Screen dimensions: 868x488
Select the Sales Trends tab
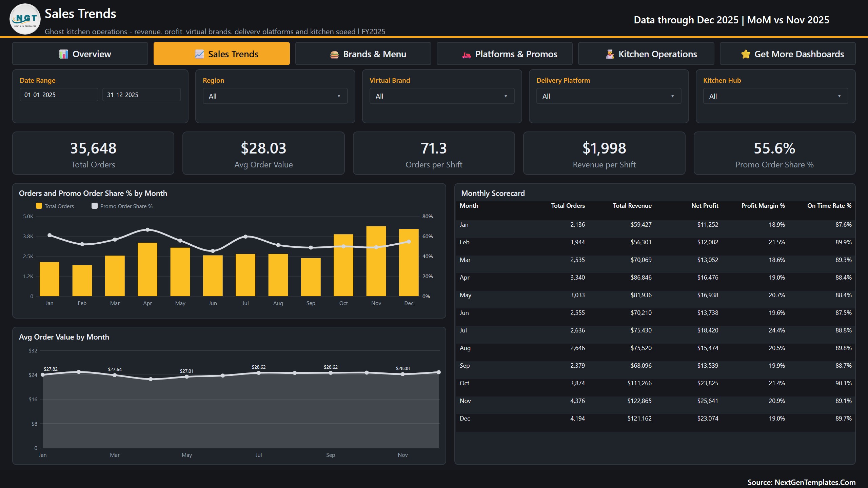tap(222, 54)
